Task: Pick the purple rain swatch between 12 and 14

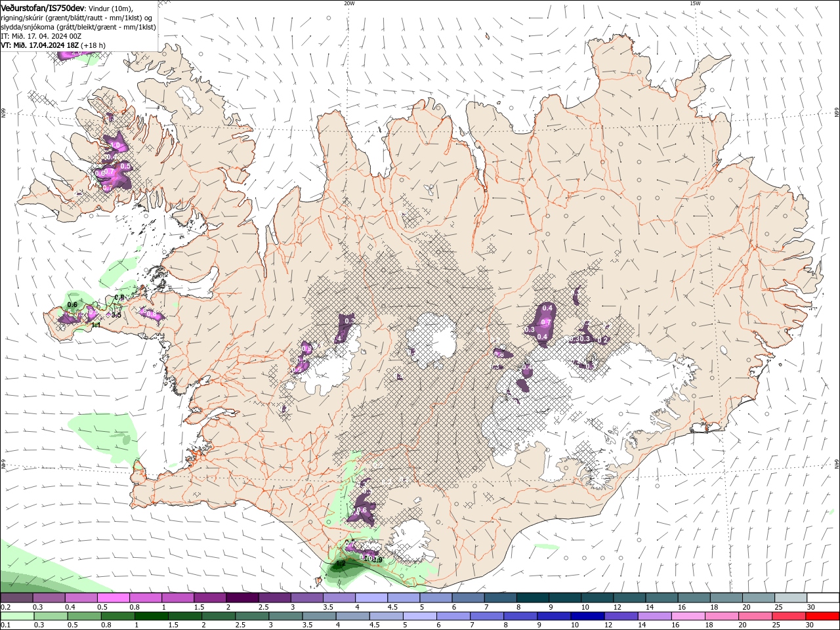Action: click(620, 616)
